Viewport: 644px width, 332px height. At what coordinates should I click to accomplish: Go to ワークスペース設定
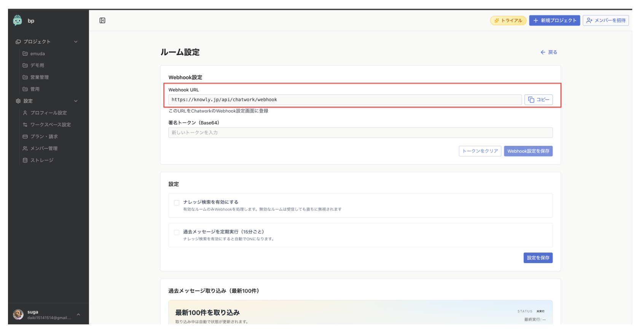coord(50,124)
